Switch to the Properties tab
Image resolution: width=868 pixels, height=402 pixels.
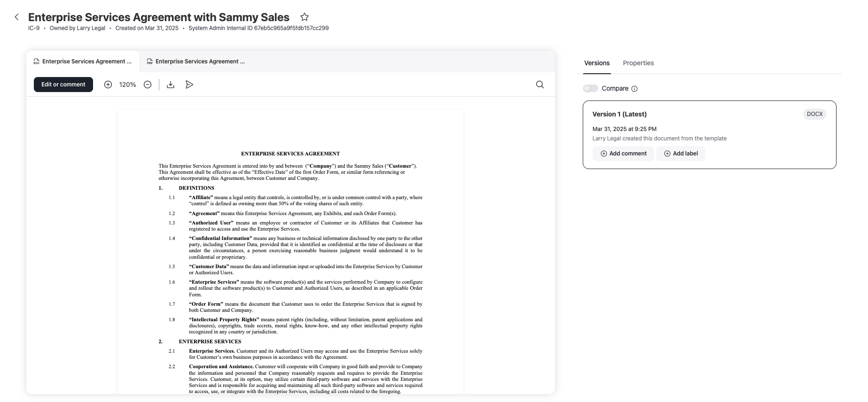click(638, 63)
